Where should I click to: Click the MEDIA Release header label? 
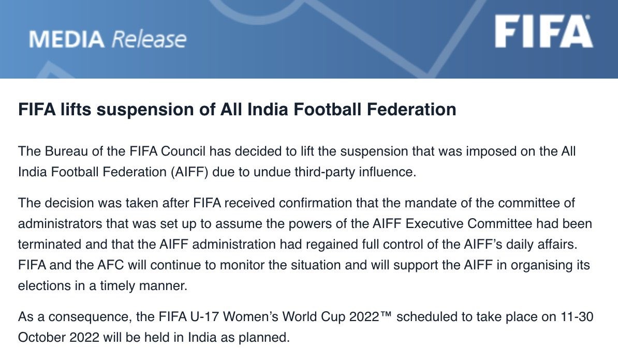[x=108, y=39]
